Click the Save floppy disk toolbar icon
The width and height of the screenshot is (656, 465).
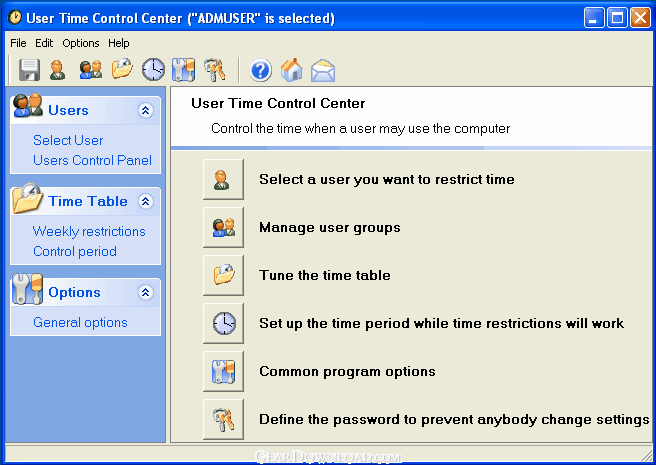pyautogui.click(x=29, y=70)
